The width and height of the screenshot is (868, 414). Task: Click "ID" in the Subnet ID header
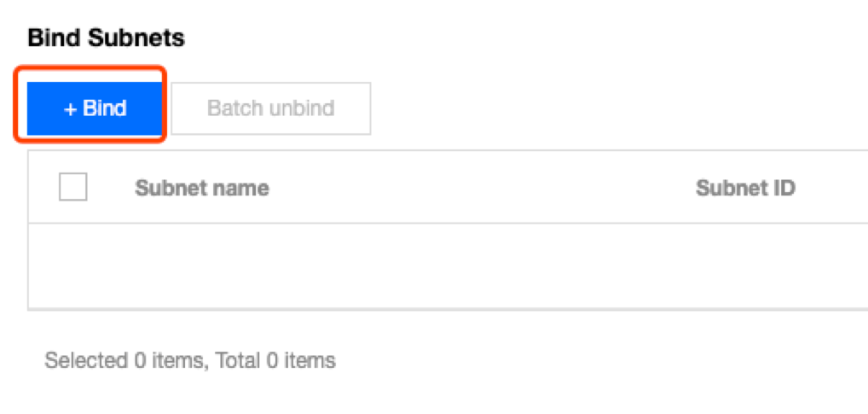[783, 188]
